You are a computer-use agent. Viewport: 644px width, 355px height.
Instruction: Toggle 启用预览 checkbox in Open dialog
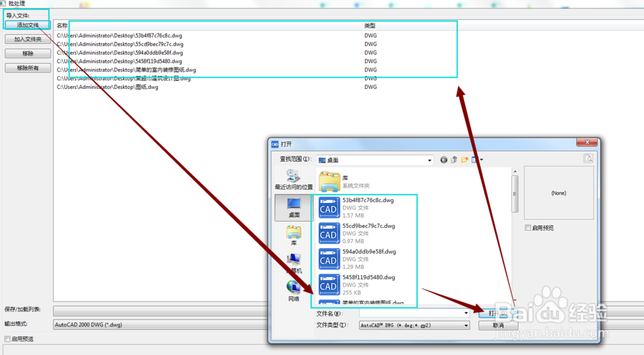(x=528, y=227)
